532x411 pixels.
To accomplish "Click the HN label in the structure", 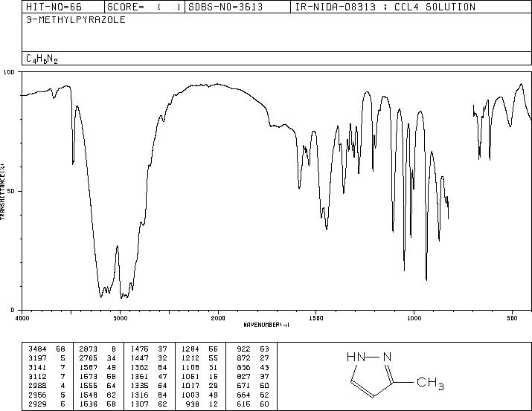I will [x=356, y=357].
